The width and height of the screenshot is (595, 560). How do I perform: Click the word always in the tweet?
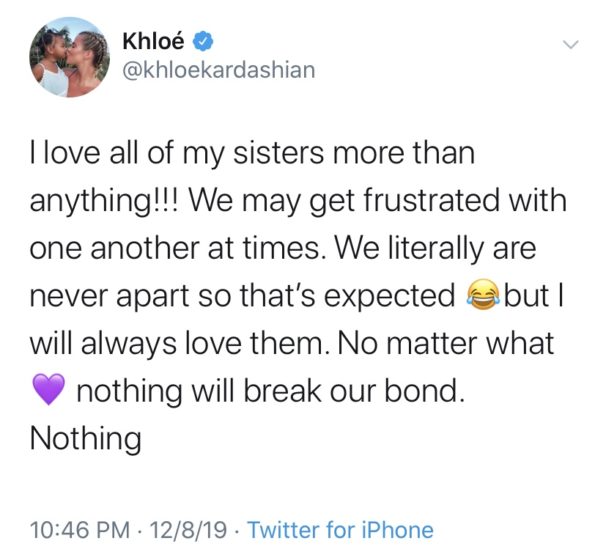coord(129,344)
